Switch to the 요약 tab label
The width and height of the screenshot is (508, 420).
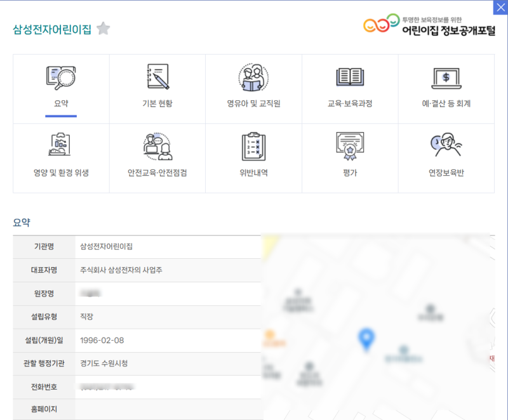point(61,103)
